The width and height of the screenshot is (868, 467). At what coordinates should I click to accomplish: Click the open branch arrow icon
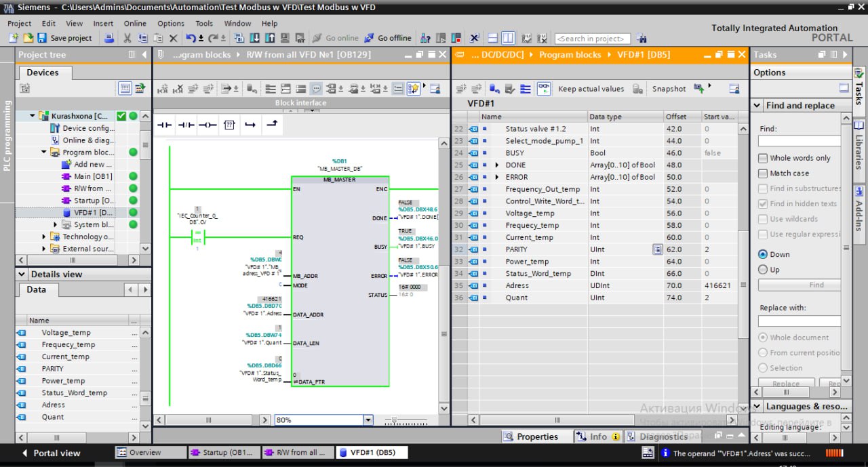pos(250,125)
